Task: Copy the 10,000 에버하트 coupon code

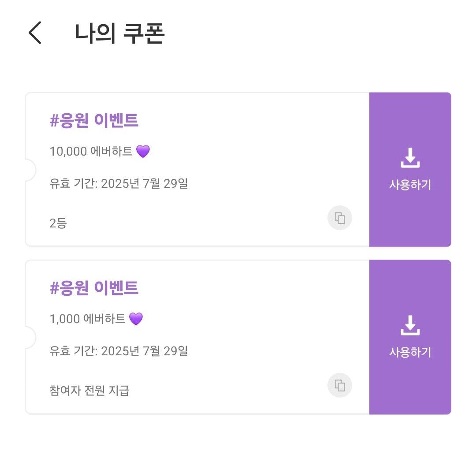Action: click(340, 218)
